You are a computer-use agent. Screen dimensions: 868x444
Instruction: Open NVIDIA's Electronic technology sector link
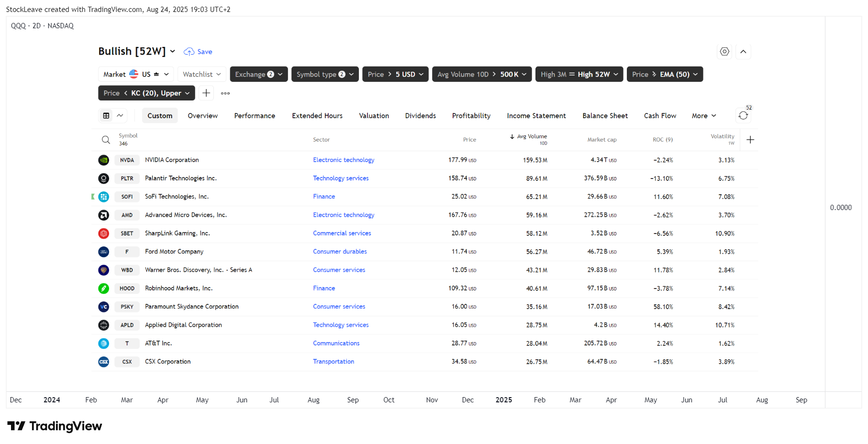point(344,160)
